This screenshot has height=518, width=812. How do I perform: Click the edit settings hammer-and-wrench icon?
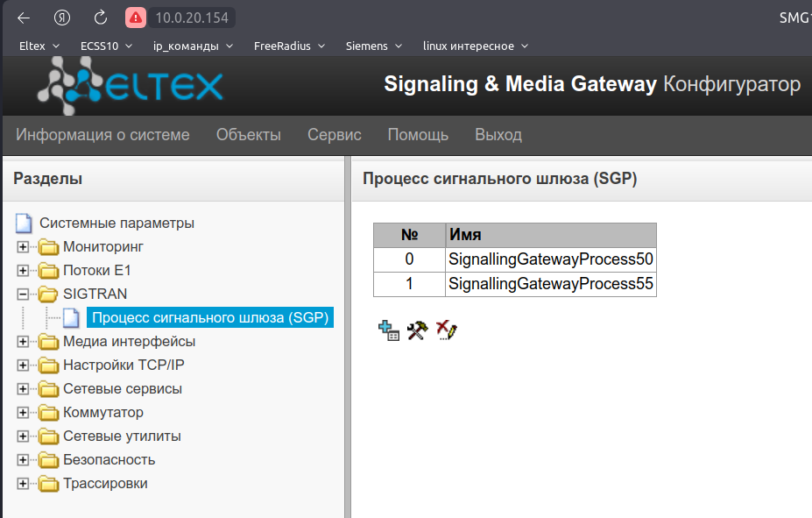click(417, 330)
